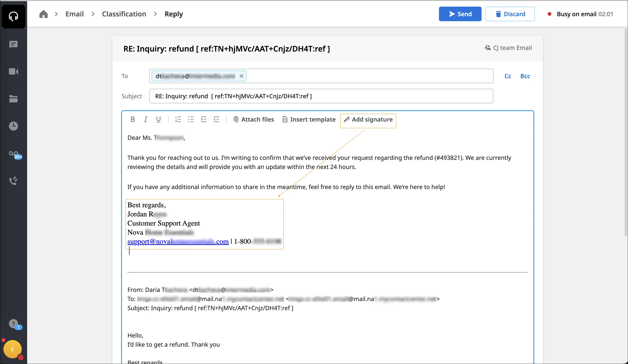This screenshot has height=364, width=628.
Task: Insert a bulleted list
Action: click(x=191, y=120)
